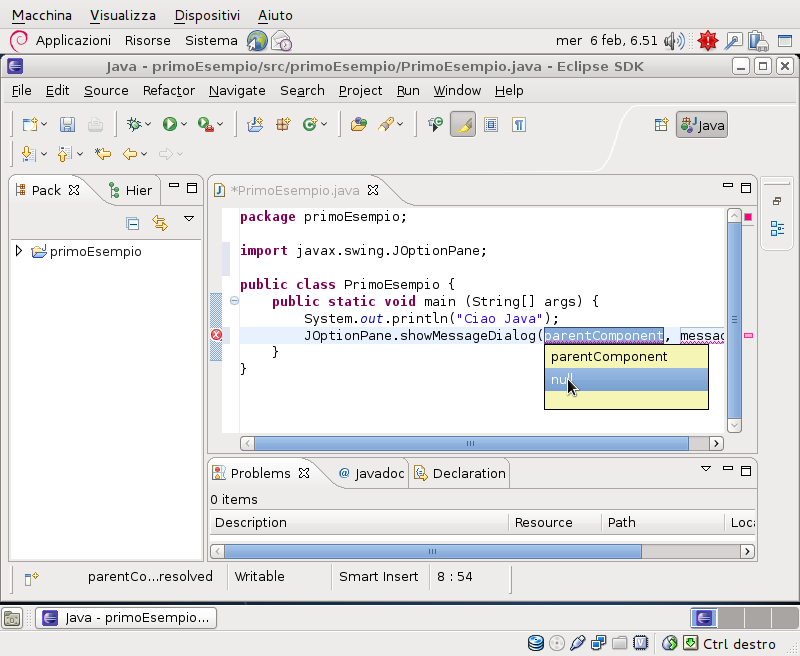Viewport: 800px width, 656px height.
Task: Click the New Java Class icon
Action: point(310,124)
